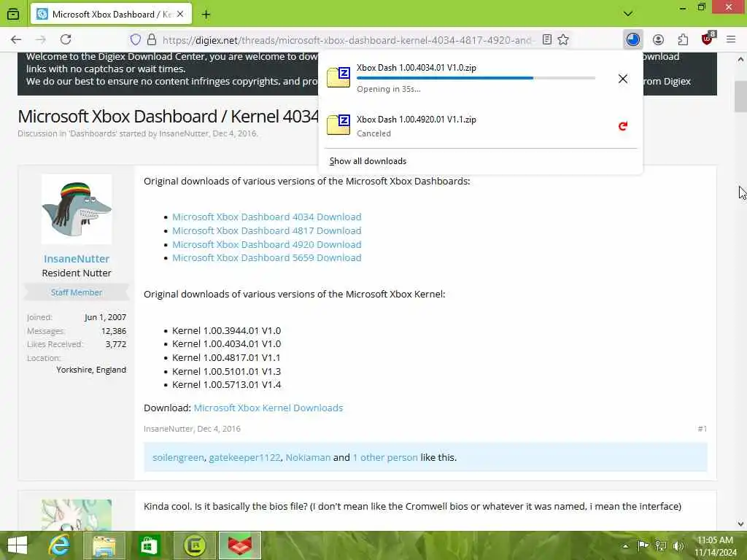Image resolution: width=747 pixels, height=560 pixels.
Task: Reload the current page
Action: (66, 39)
